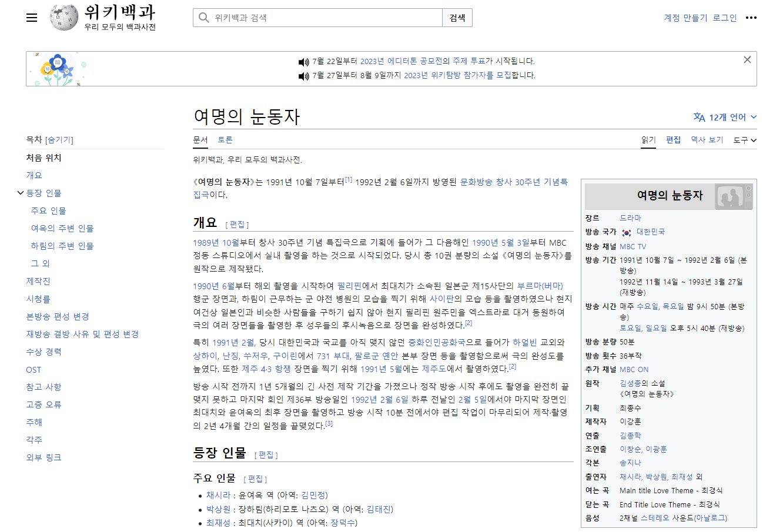
Task: Click the flower editathon banner image
Action: tap(59, 69)
